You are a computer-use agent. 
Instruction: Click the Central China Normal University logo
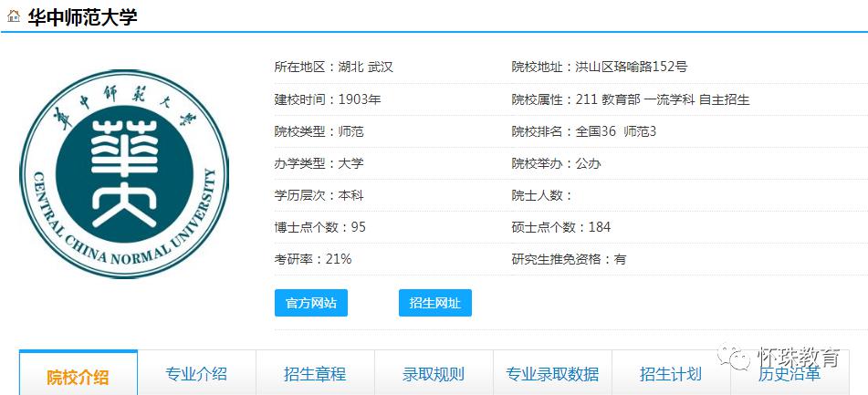124,173
